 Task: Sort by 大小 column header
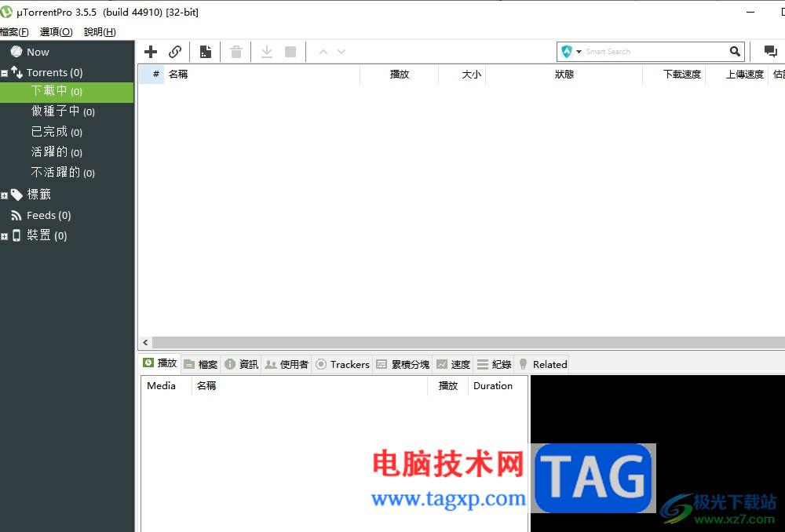coord(462,74)
